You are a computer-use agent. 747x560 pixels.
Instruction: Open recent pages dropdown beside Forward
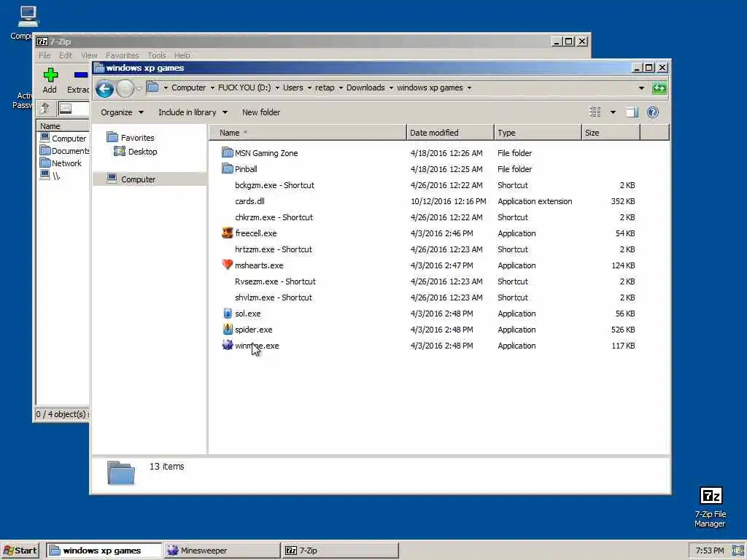pos(139,88)
